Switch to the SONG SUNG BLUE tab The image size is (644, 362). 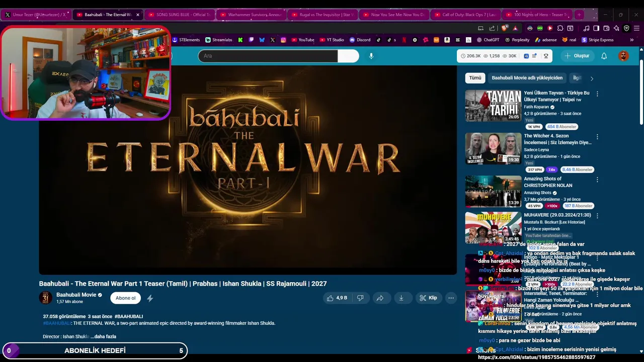pyautogui.click(x=179, y=15)
